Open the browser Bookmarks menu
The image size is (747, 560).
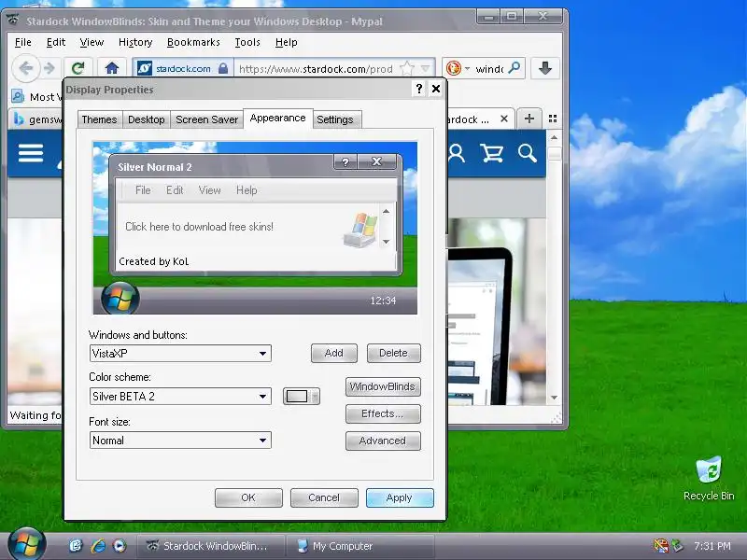click(193, 42)
